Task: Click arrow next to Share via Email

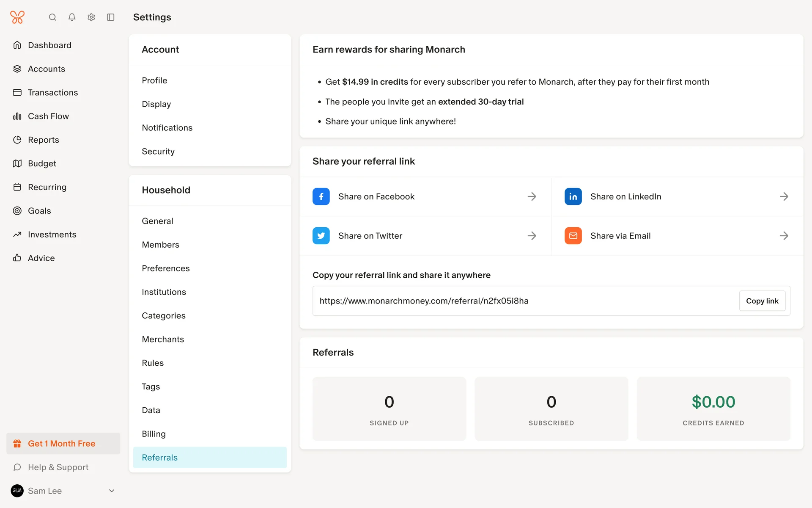Action: [784, 236]
